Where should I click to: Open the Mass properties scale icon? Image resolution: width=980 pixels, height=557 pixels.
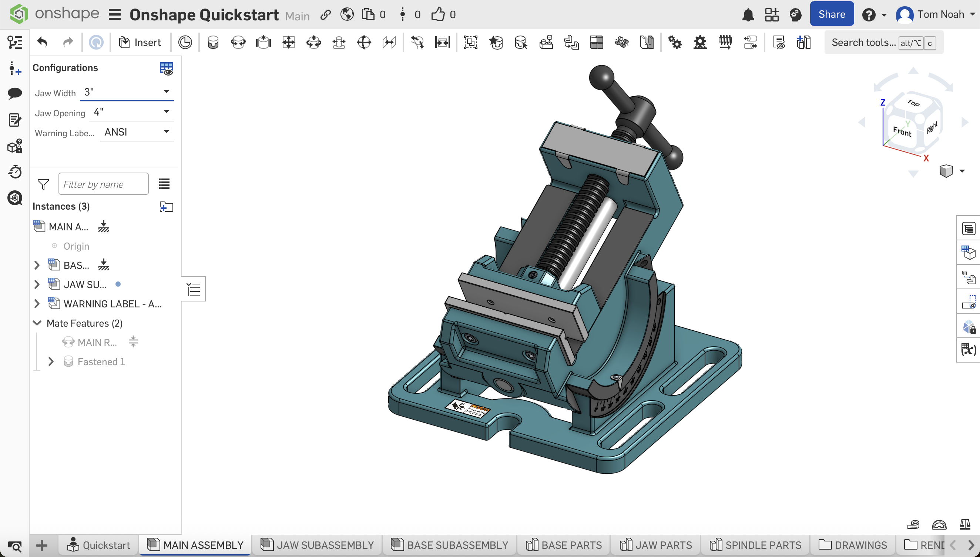965,524
